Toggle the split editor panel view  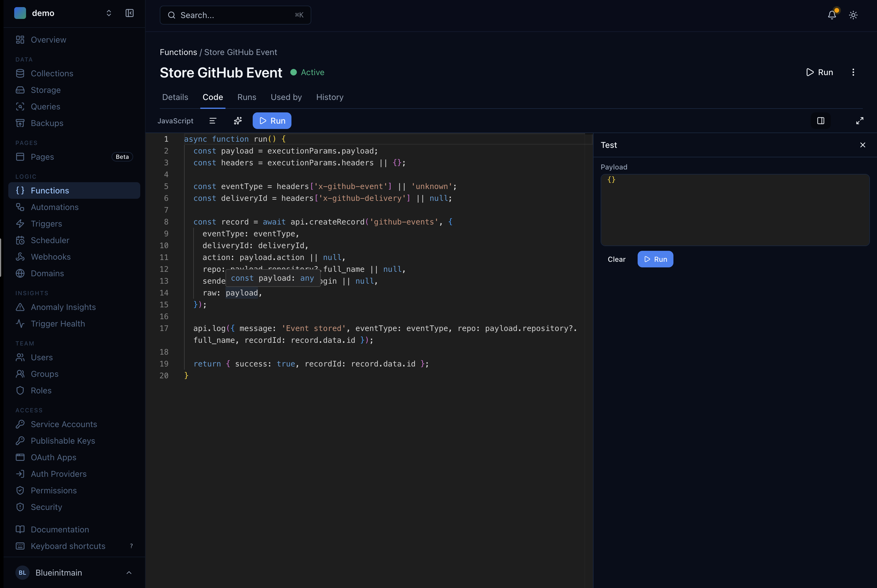coord(821,121)
